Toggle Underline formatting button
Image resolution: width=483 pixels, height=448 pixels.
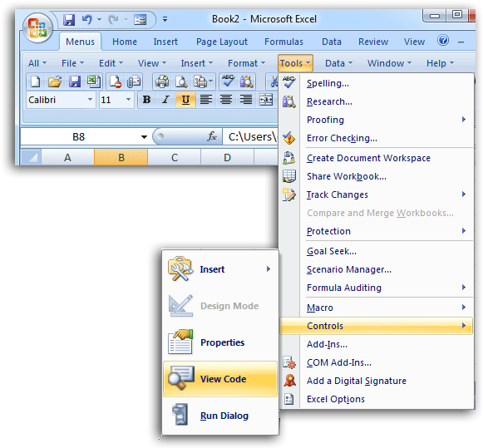185,100
